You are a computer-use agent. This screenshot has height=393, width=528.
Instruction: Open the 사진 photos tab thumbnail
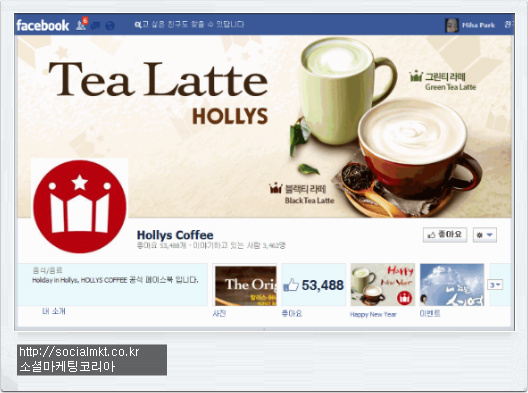(x=246, y=286)
